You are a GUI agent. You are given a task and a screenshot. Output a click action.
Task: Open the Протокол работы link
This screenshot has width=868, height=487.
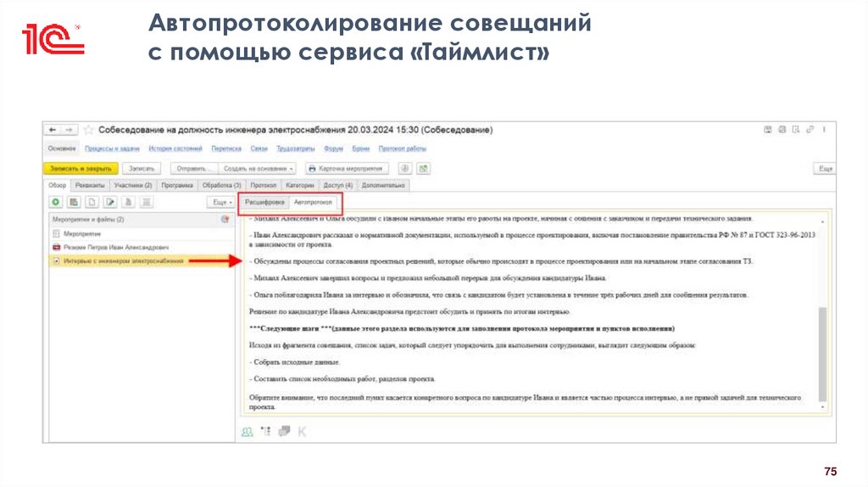click(403, 148)
